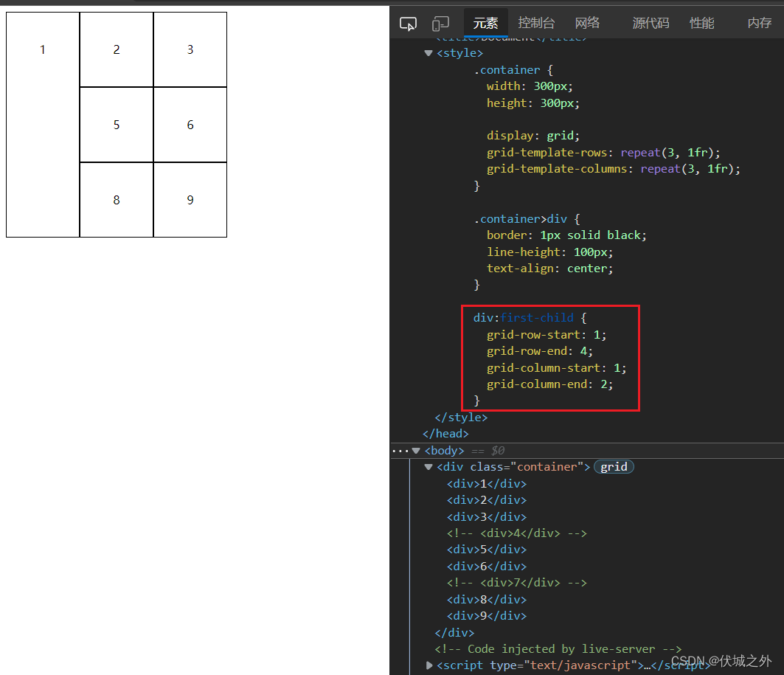The width and height of the screenshot is (784, 675).
Task: Click the grid-template-rows declaration
Action: point(603,153)
